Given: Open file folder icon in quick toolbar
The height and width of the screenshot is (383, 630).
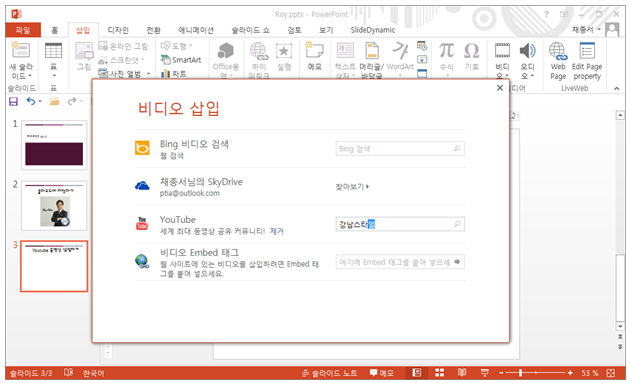Looking at the screenshot, I should [x=55, y=101].
